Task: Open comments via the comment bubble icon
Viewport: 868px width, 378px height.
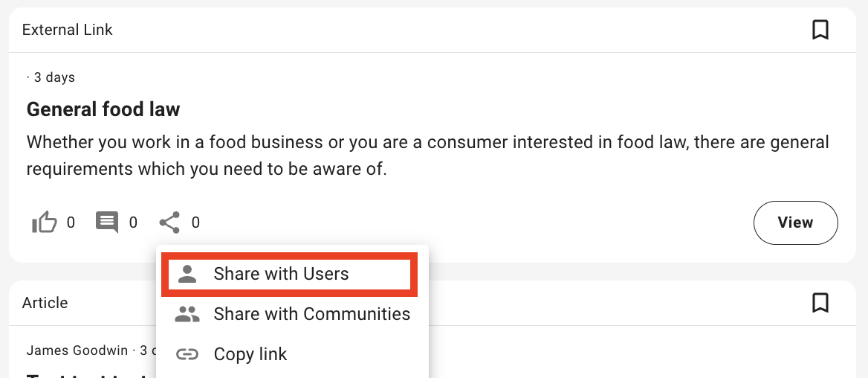Action: coord(107,222)
